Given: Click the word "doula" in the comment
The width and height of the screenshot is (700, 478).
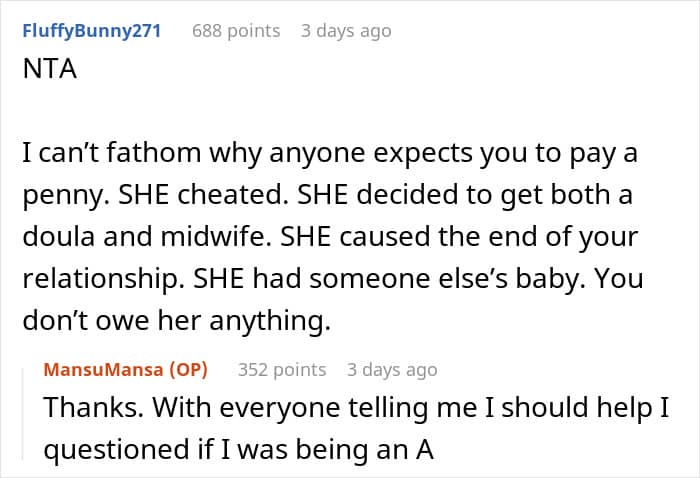Looking at the screenshot, I should [58, 236].
